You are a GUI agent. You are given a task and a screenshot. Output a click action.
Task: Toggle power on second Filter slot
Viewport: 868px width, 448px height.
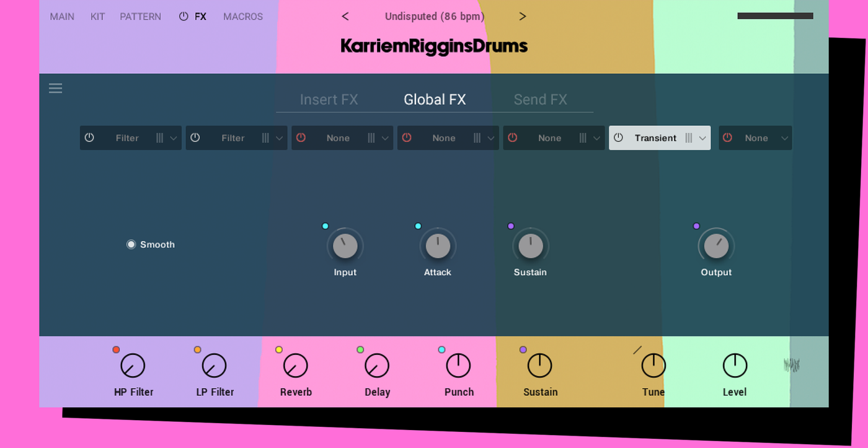click(195, 138)
